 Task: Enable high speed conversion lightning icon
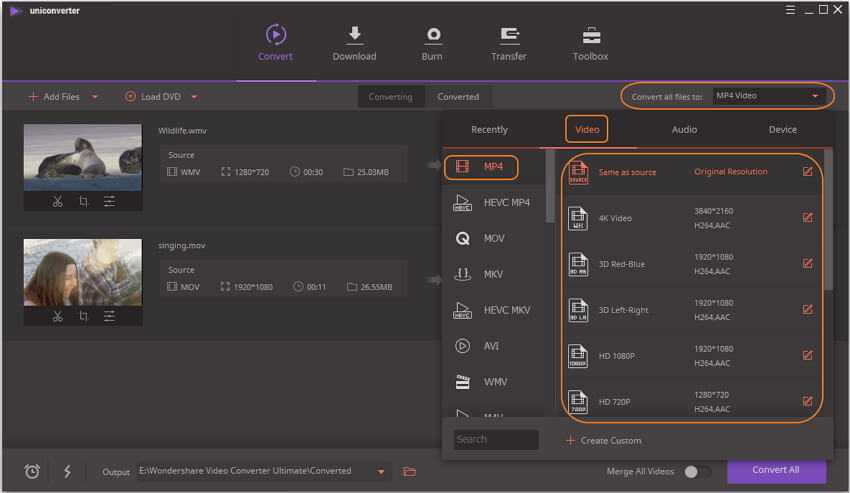(67, 471)
